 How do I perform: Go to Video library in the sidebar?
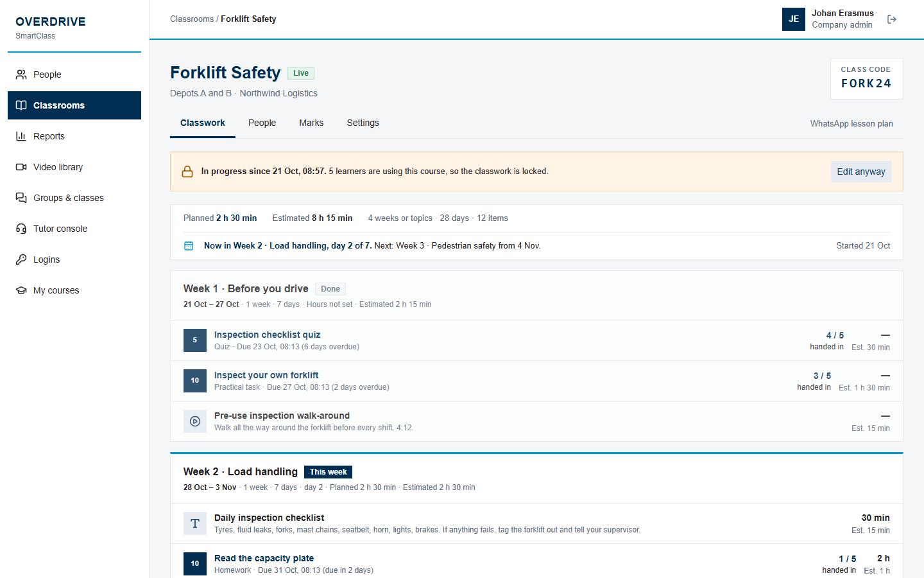(x=74, y=167)
